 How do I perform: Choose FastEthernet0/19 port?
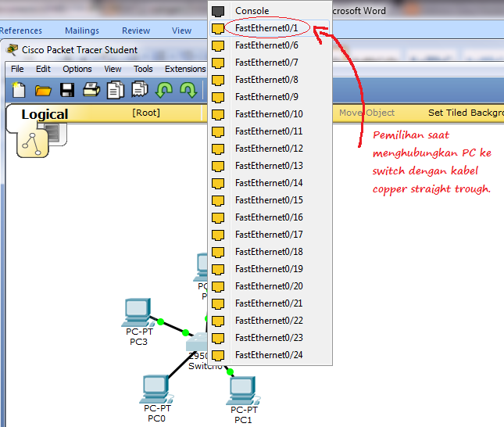[x=270, y=269]
